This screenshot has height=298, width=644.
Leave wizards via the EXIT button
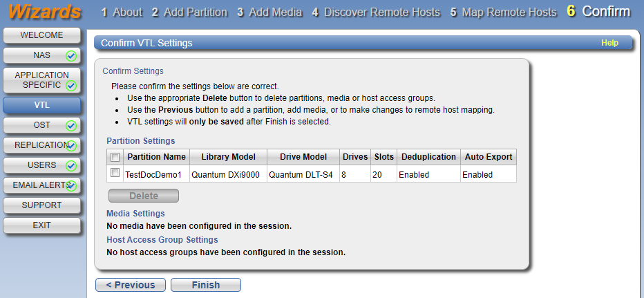[42, 225]
